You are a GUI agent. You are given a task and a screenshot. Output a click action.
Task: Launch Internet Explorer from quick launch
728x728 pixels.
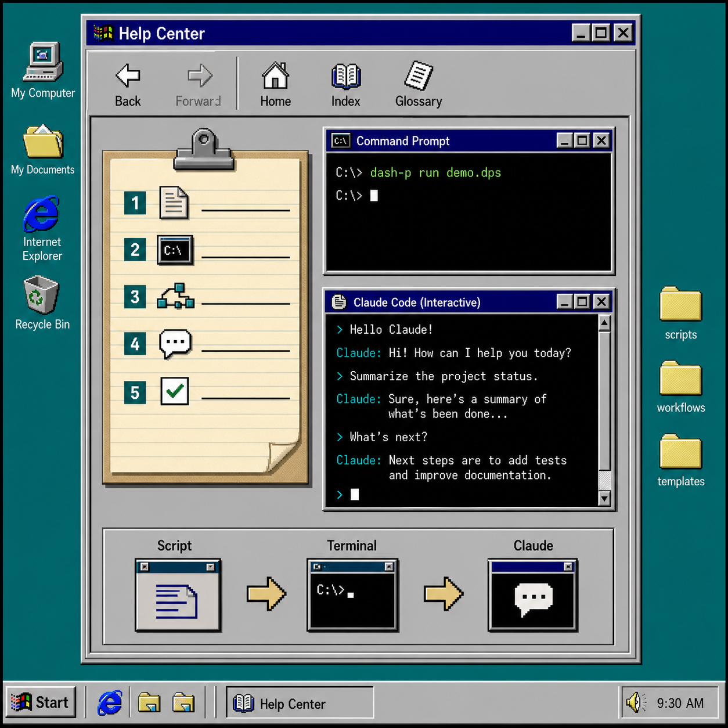(109, 702)
